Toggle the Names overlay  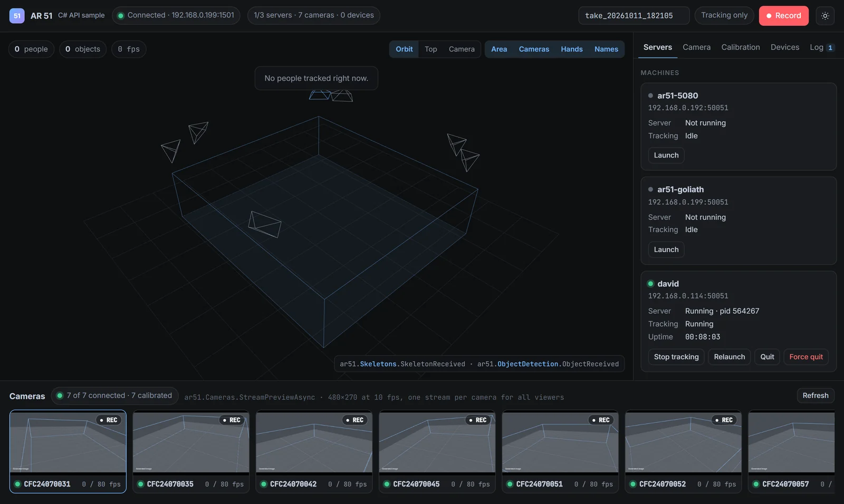pos(606,49)
